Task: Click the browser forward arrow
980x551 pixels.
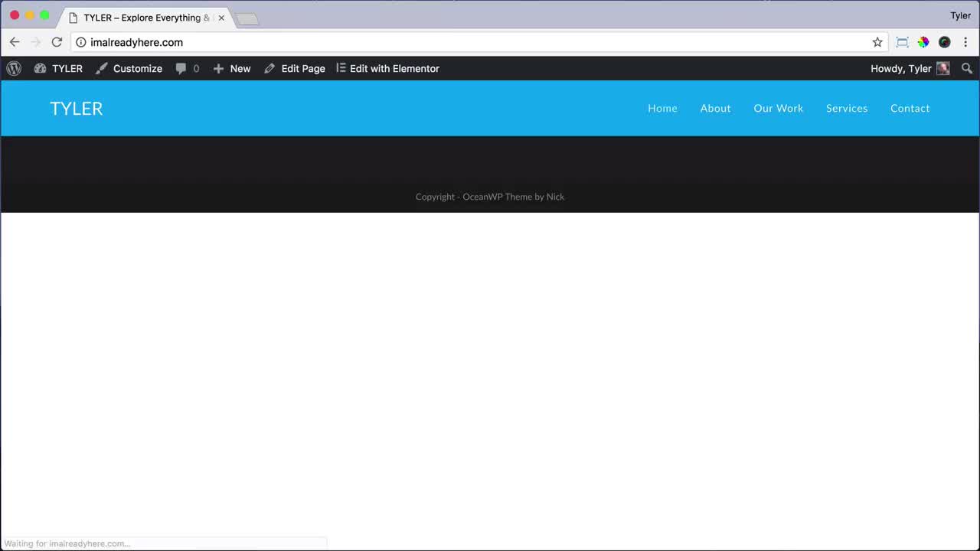Action: pyautogui.click(x=35, y=42)
